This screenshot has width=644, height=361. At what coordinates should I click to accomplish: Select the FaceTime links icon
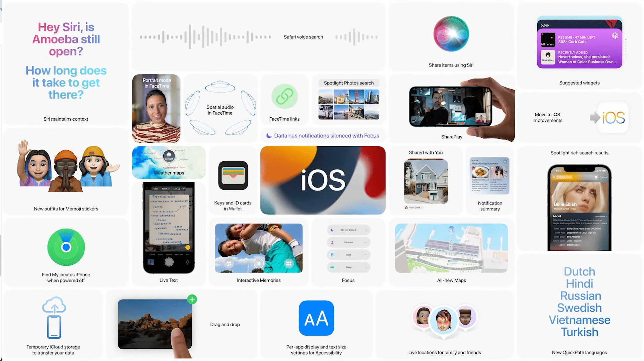[285, 96]
